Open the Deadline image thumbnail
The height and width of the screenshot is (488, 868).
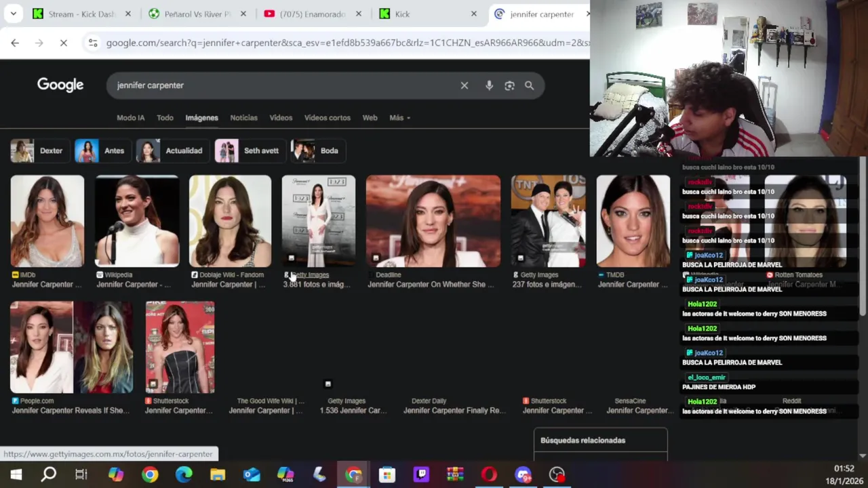coord(433,221)
